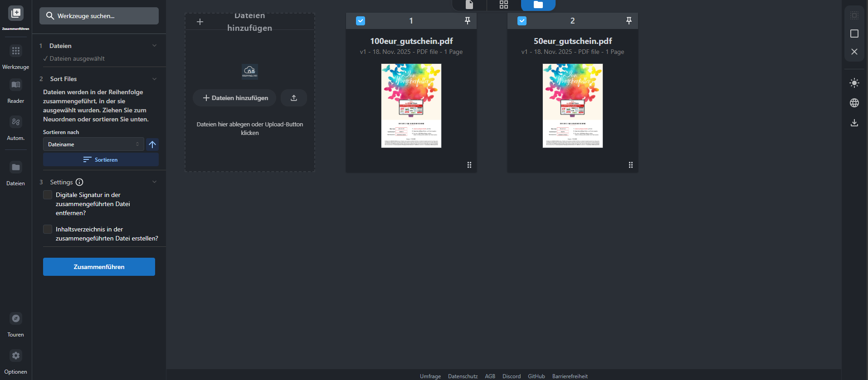Enable removing digital signature option

click(48, 195)
